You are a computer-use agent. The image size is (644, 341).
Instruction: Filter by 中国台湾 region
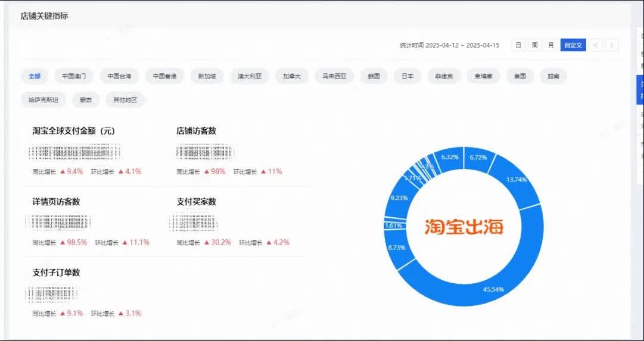click(x=119, y=76)
